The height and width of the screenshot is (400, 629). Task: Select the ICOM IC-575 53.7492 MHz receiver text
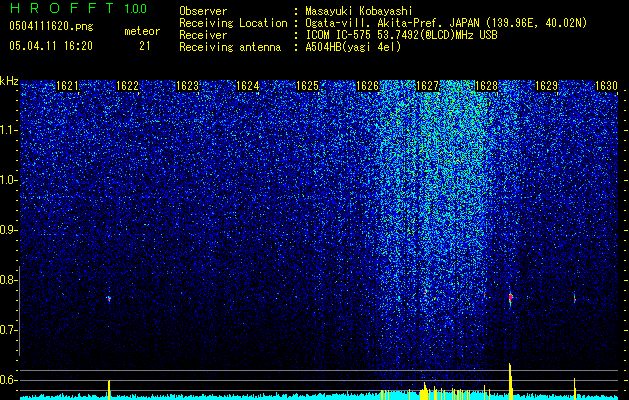[401, 35]
